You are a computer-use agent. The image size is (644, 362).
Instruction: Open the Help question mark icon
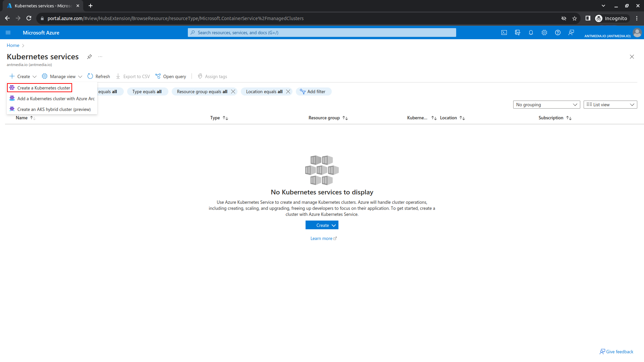[558, 33]
